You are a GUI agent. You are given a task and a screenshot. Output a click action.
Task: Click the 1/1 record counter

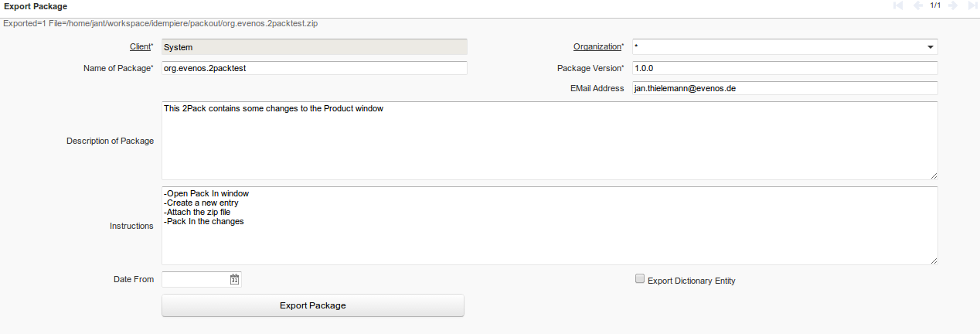click(x=935, y=5)
